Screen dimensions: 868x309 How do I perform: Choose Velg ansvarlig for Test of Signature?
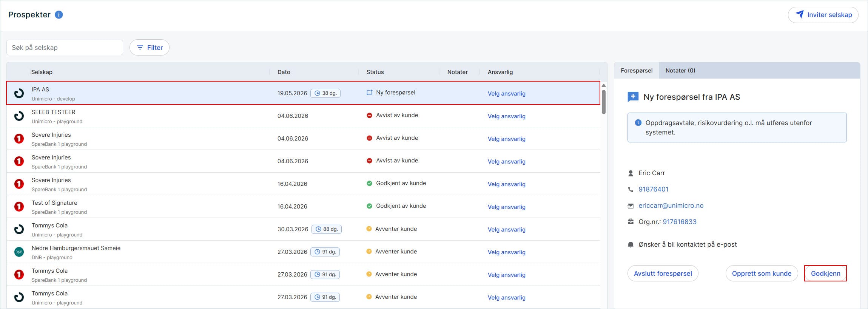pos(506,207)
